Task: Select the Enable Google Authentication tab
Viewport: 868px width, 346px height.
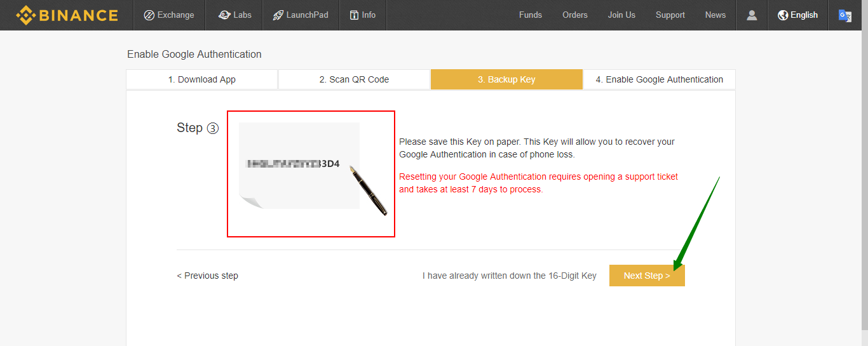Action: (x=659, y=79)
